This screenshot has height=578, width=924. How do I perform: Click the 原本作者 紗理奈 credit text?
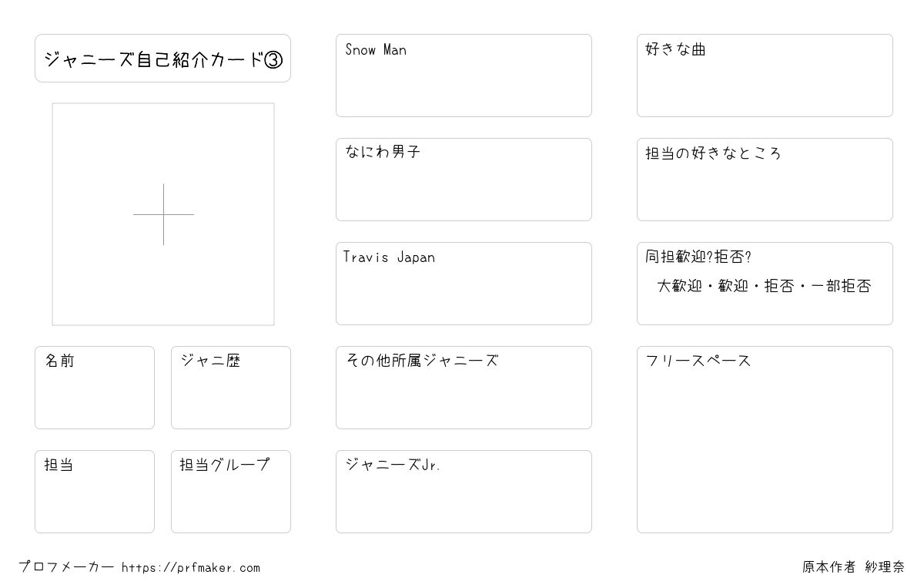click(x=853, y=567)
